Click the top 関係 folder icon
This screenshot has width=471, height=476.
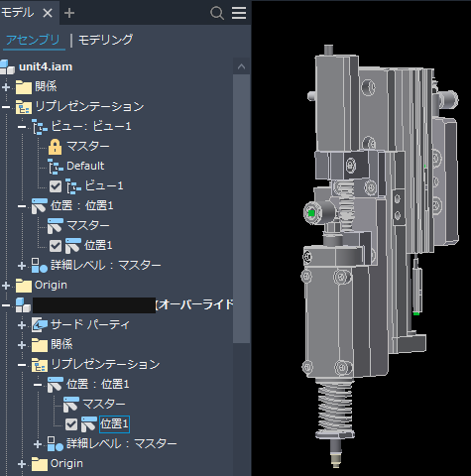pyautogui.click(x=24, y=87)
